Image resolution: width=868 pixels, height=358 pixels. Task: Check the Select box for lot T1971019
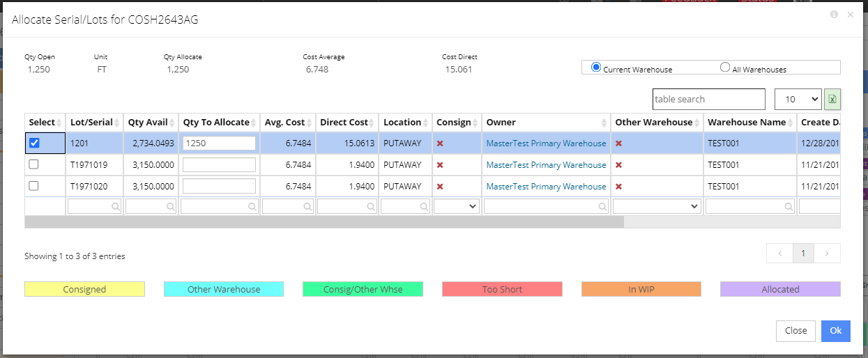[34, 165]
